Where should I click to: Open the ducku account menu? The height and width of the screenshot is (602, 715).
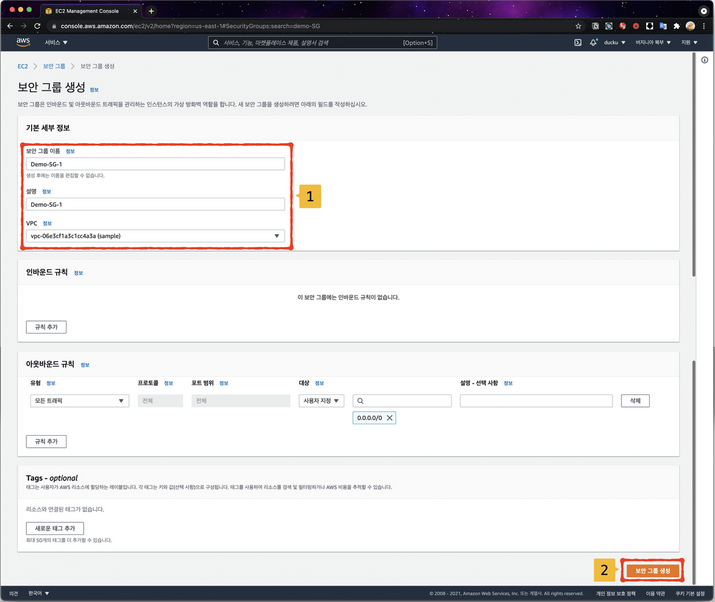click(x=615, y=43)
